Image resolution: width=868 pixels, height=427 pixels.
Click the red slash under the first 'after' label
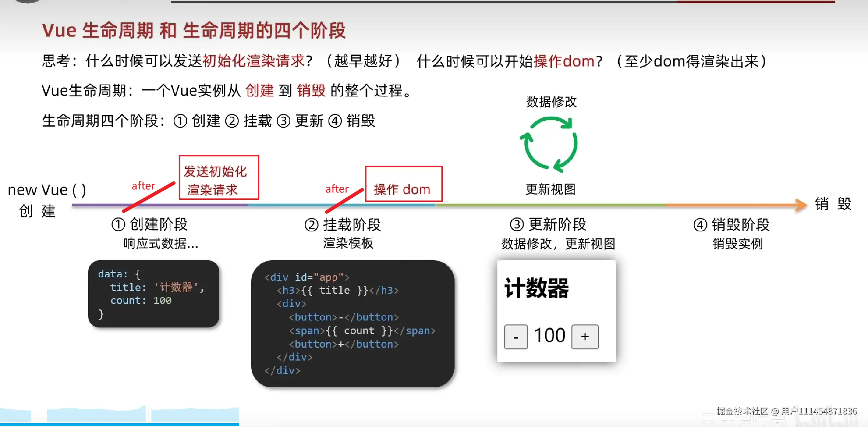coord(149,197)
